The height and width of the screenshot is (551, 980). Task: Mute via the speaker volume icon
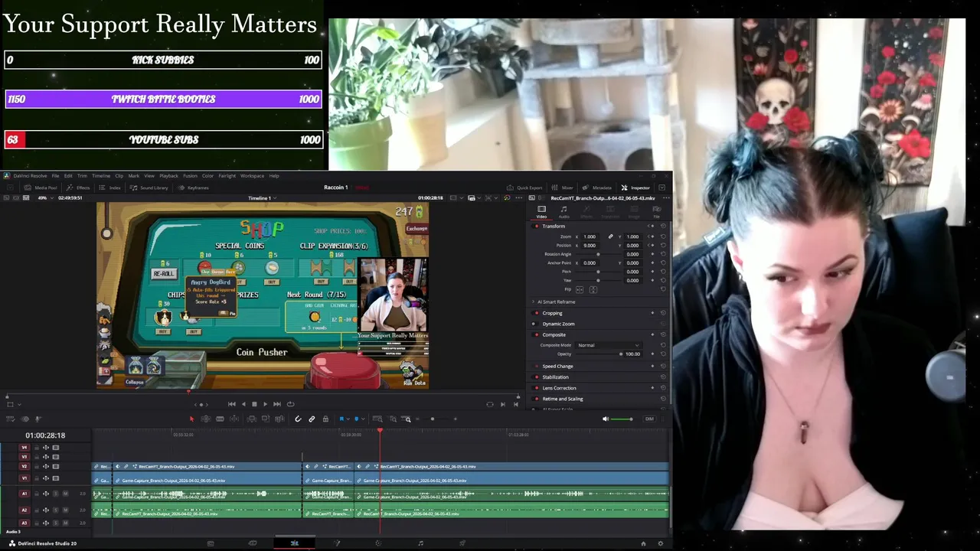pos(606,419)
